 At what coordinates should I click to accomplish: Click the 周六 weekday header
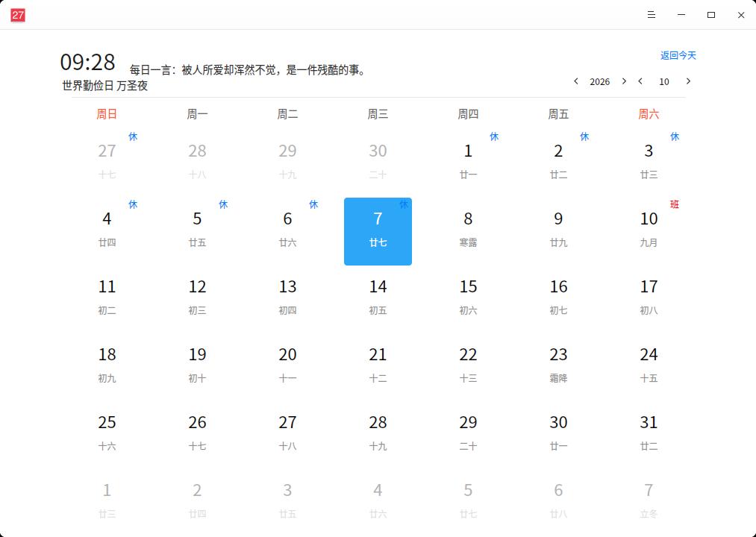[x=649, y=114]
